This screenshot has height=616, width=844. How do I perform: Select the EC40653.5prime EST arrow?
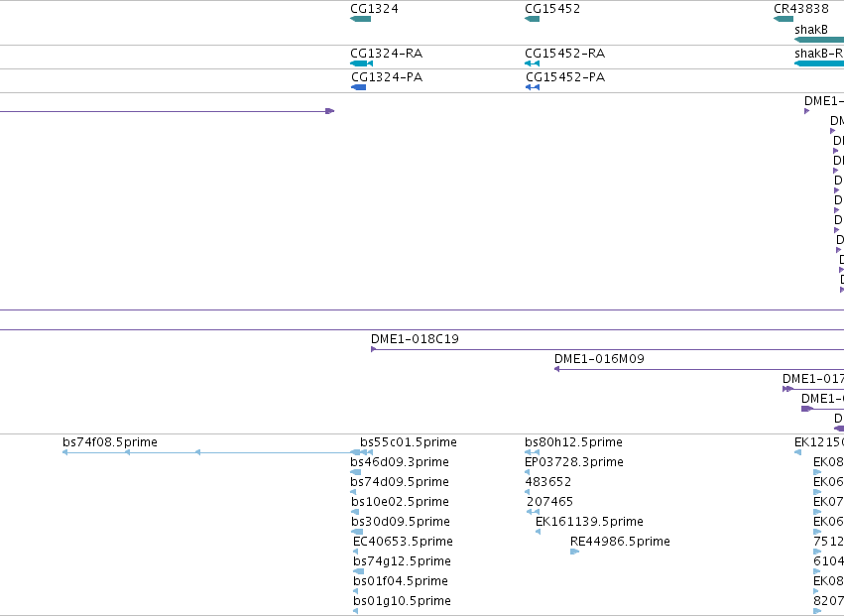355,552
